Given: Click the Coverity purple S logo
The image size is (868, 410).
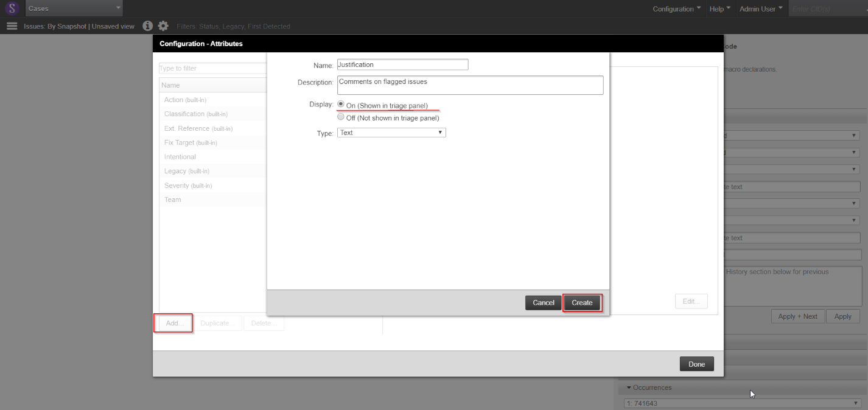Looking at the screenshot, I should [x=12, y=9].
